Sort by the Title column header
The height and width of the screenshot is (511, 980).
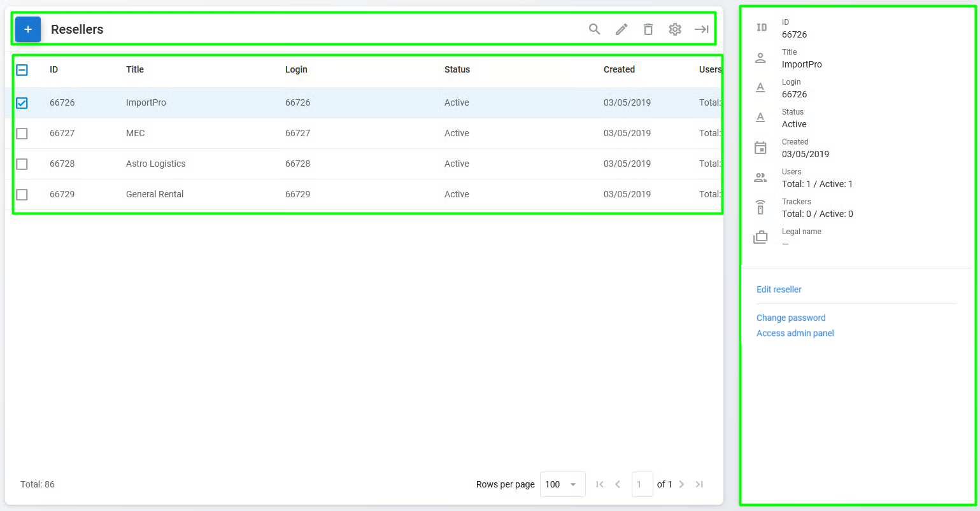click(x=135, y=69)
